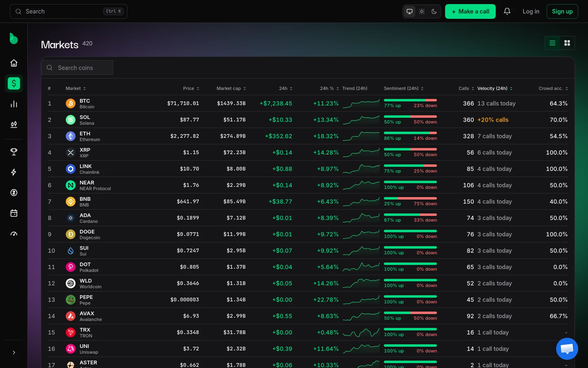
Task: Click the TRON coin icon
Action: click(x=71, y=332)
